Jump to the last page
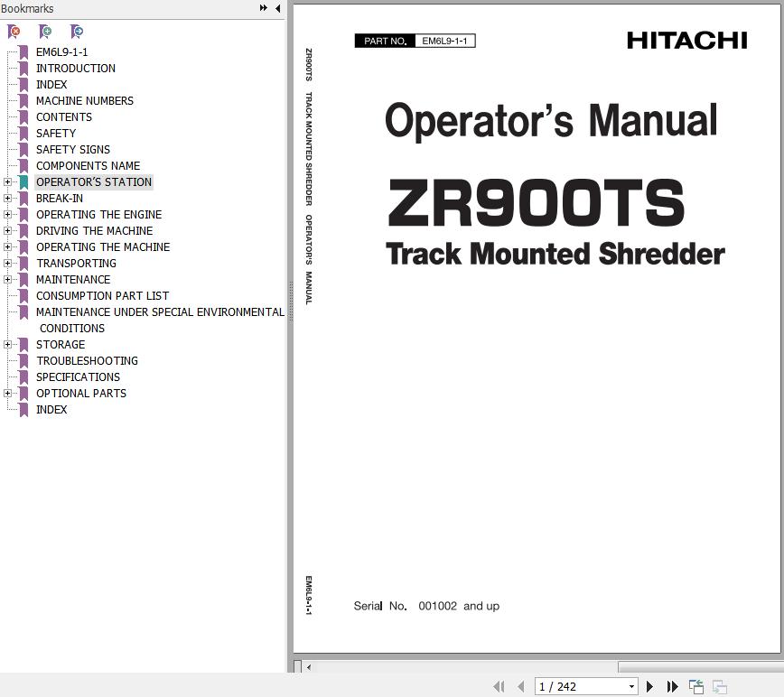The image size is (784, 697). click(673, 686)
